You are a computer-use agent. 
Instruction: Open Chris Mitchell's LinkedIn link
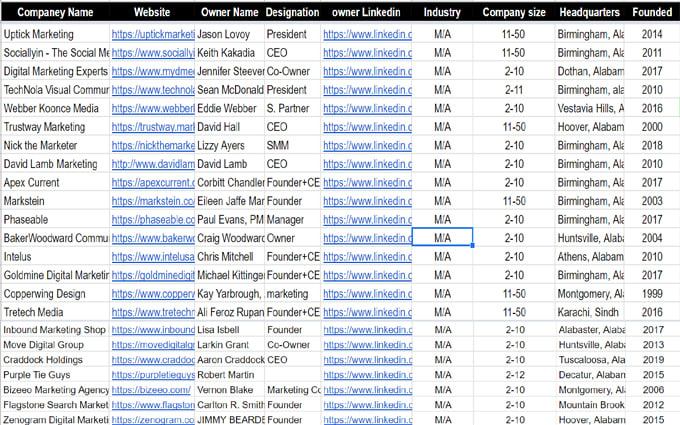click(367, 257)
